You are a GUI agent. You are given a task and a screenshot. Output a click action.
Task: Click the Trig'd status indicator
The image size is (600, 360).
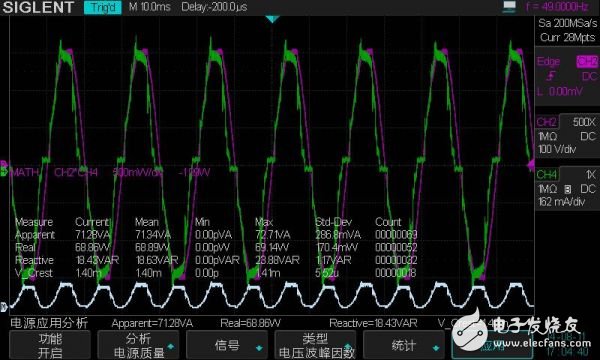103,7
